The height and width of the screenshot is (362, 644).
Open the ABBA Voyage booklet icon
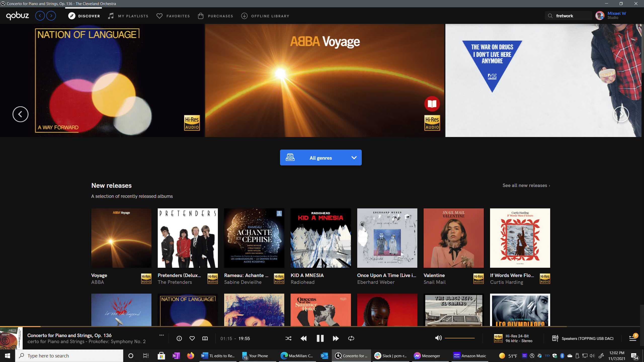pyautogui.click(x=432, y=104)
